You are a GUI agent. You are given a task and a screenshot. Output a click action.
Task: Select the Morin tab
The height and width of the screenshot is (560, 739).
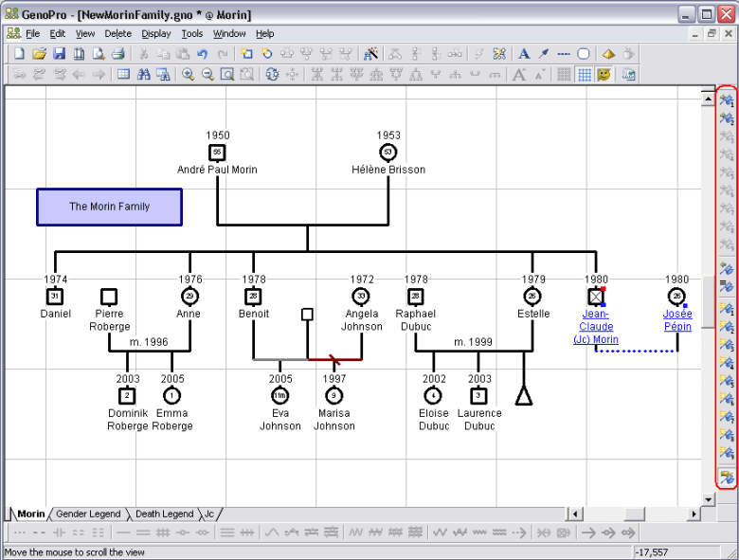30,514
